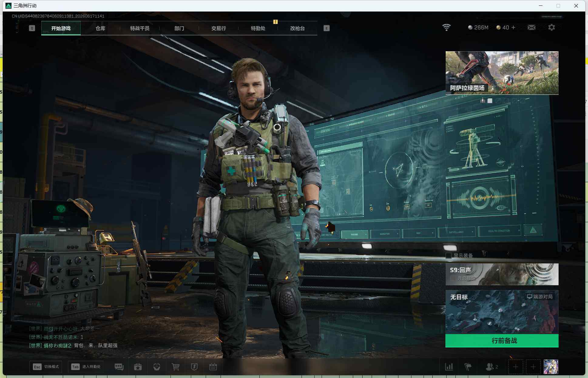Click the flags icon in bottom bar
Viewport: 588px width, 378px height.
coord(468,367)
